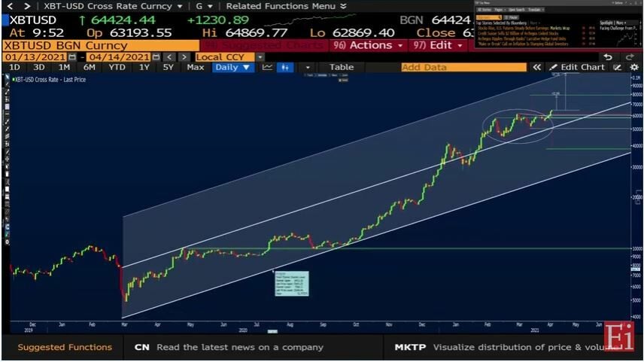Click the change value +1230.89
This screenshot has height=362, width=644.
click(217, 20)
